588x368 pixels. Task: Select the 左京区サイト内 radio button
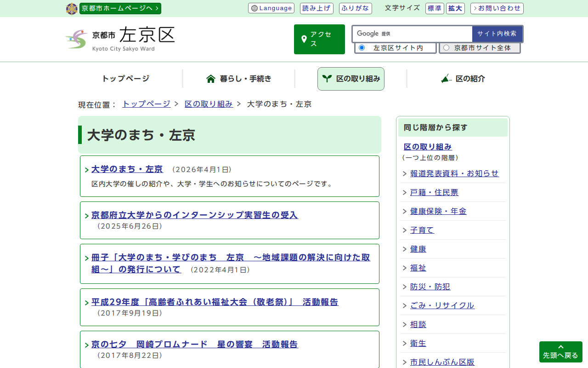coord(362,48)
